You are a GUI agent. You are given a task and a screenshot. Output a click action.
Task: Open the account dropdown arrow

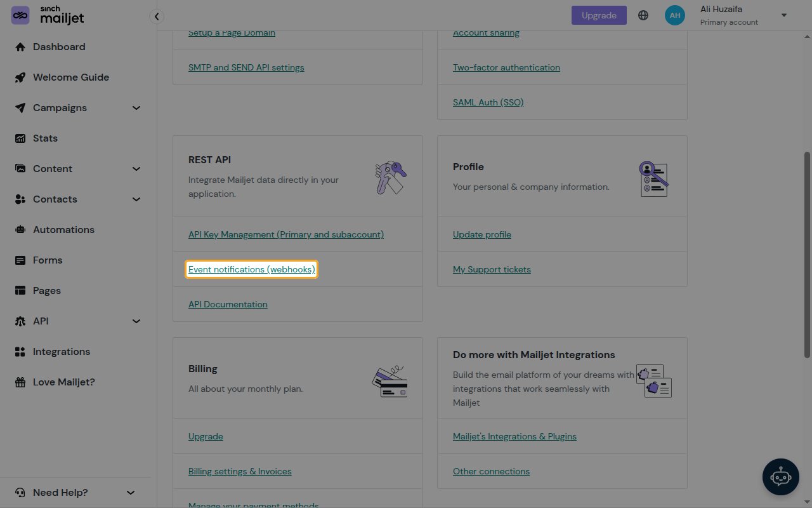784,15
